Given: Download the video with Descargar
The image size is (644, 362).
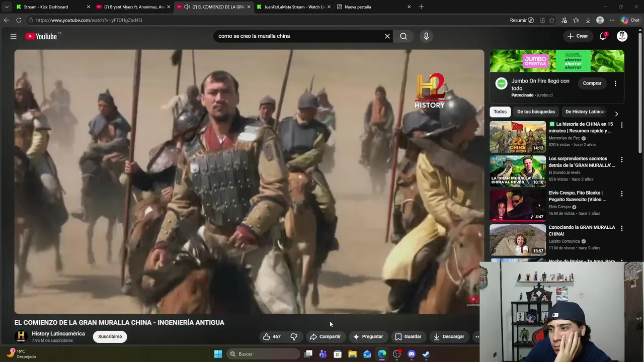Looking at the screenshot, I should click(x=449, y=336).
